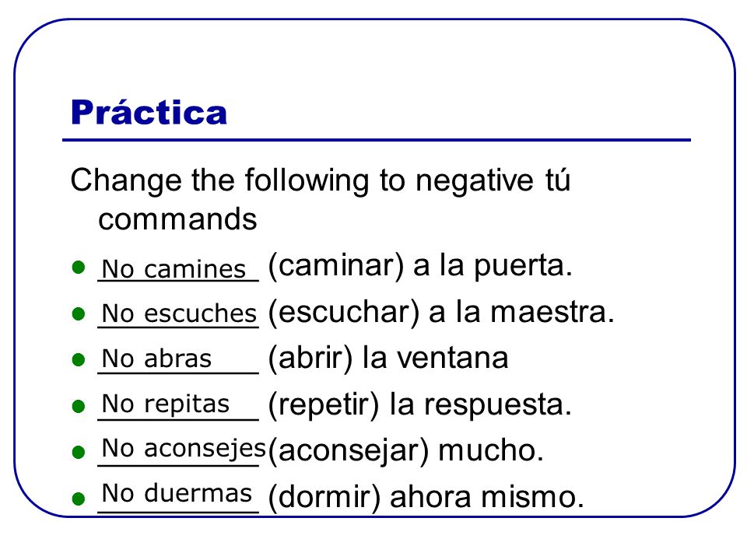This screenshot has width=747, height=560.
Task: Click the text (abrir) la ventana
Action: click(x=388, y=358)
